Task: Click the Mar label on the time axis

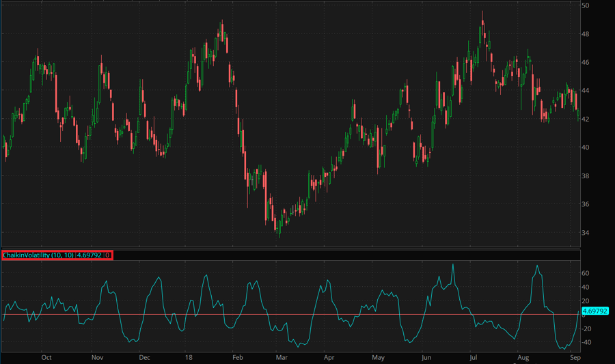Action: (x=282, y=357)
